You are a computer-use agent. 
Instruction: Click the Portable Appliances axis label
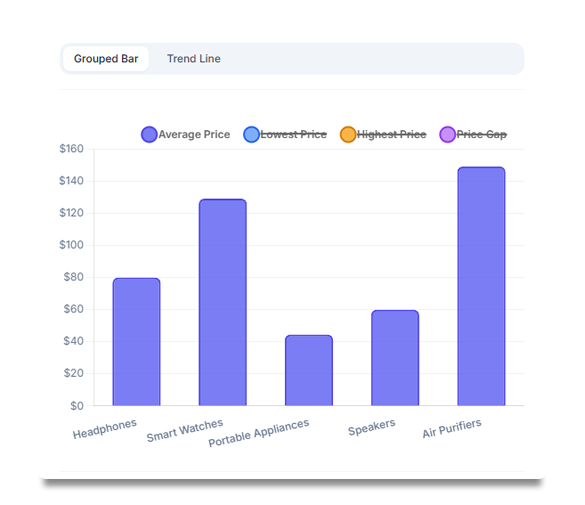pos(259,432)
